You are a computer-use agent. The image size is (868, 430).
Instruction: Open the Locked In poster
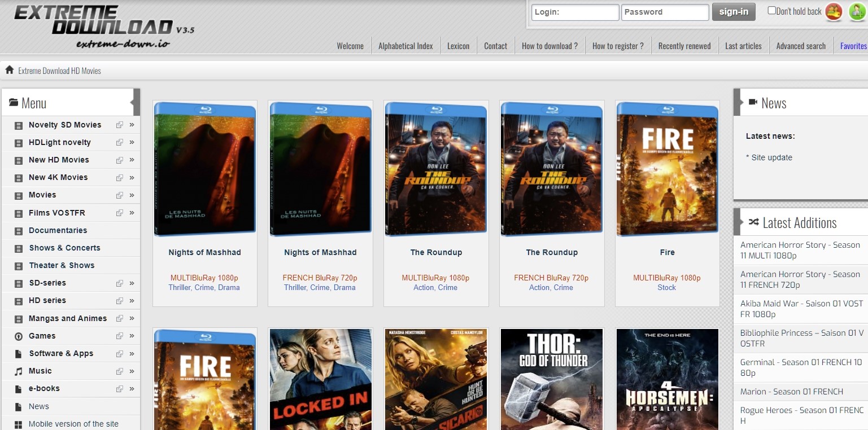click(320, 379)
